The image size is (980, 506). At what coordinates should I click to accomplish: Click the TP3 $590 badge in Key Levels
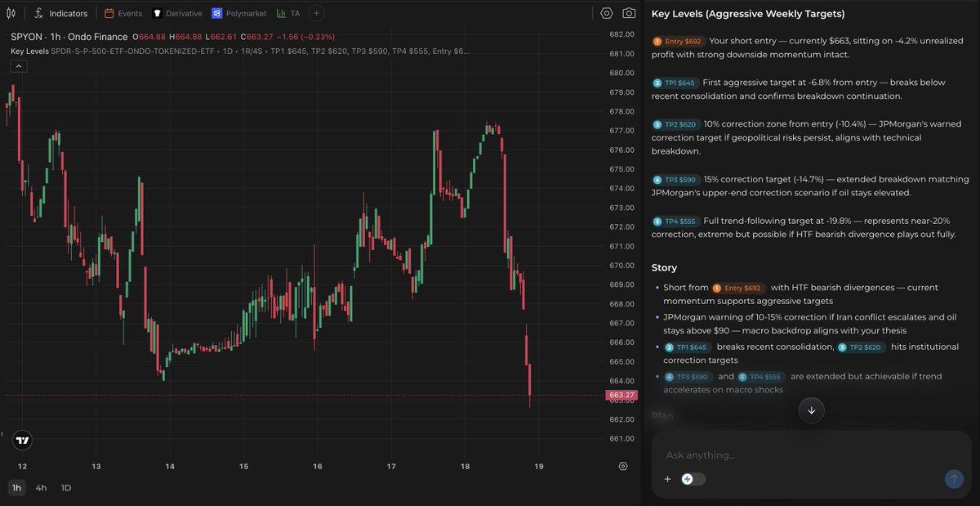[x=675, y=180]
